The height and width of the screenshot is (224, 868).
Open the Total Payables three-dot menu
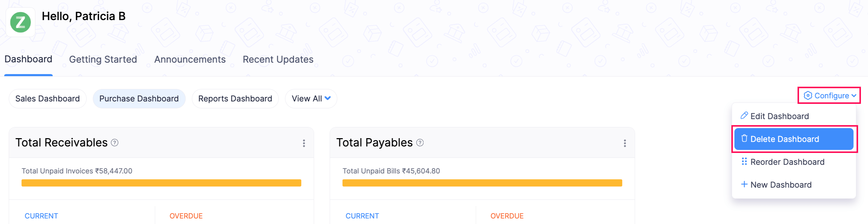pyautogui.click(x=625, y=143)
